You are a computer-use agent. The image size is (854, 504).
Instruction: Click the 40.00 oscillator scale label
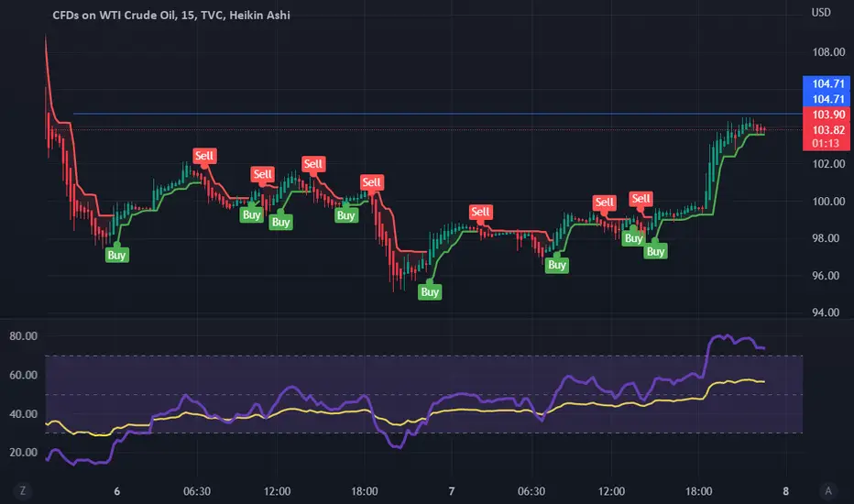click(x=24, y=413)
